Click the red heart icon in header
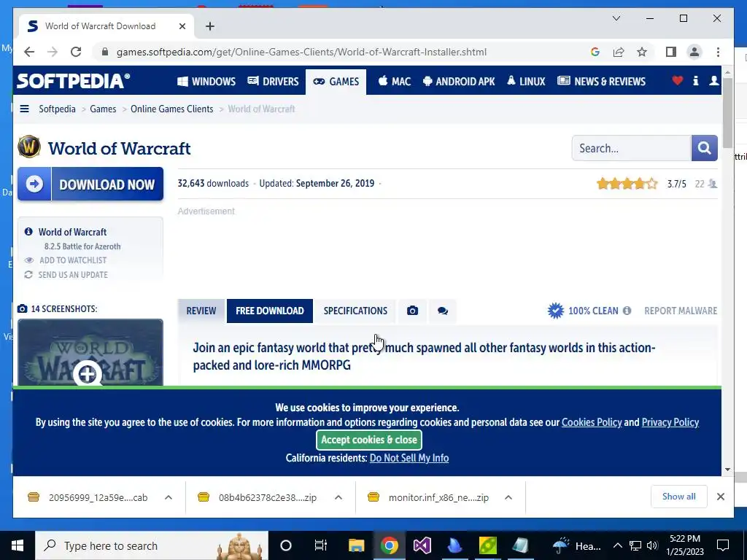 click(678, 81)
